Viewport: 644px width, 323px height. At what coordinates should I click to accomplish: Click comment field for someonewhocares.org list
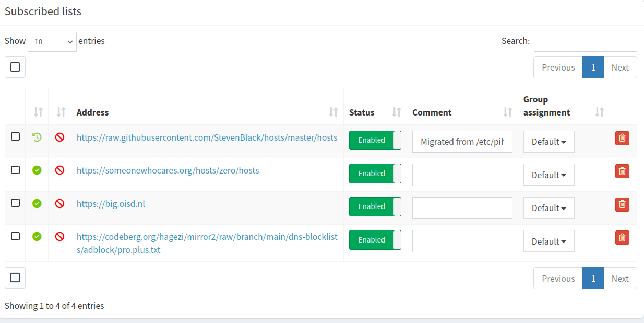pyautogui.click(x=462, y=175)
